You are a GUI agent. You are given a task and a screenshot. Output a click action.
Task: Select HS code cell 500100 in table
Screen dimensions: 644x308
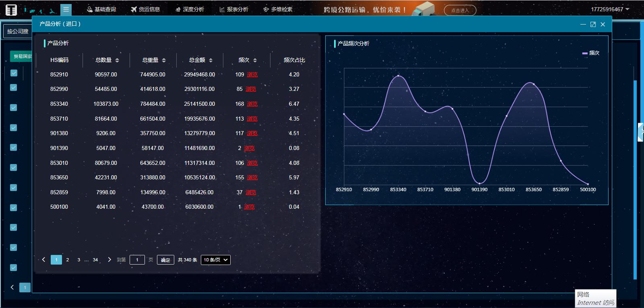59,207
